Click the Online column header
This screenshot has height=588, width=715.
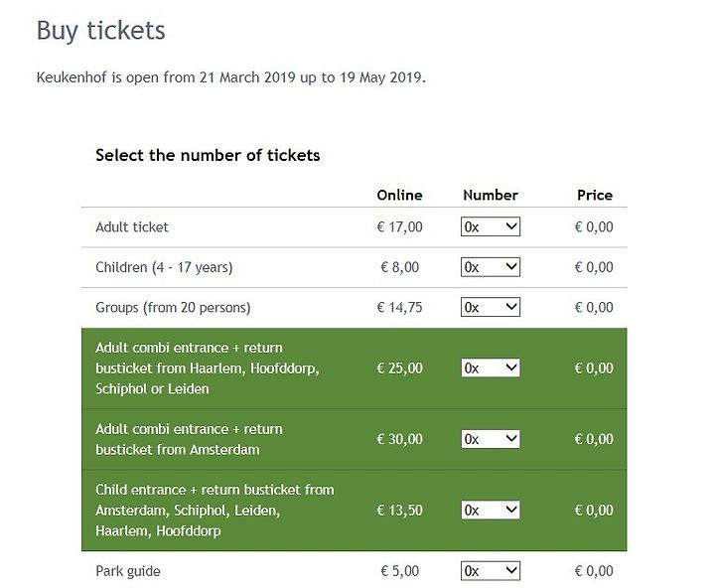pyautogui.click(x=399, y=196)
